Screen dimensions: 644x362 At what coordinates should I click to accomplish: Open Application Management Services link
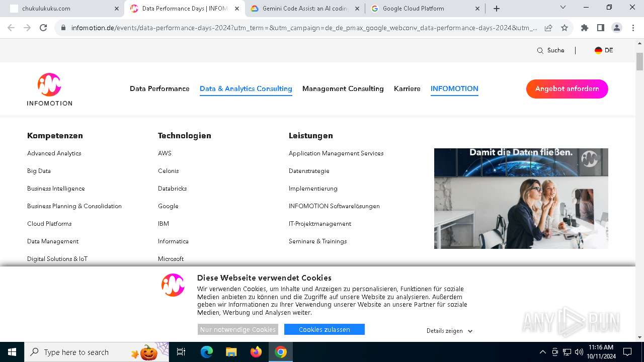point(336,153)
